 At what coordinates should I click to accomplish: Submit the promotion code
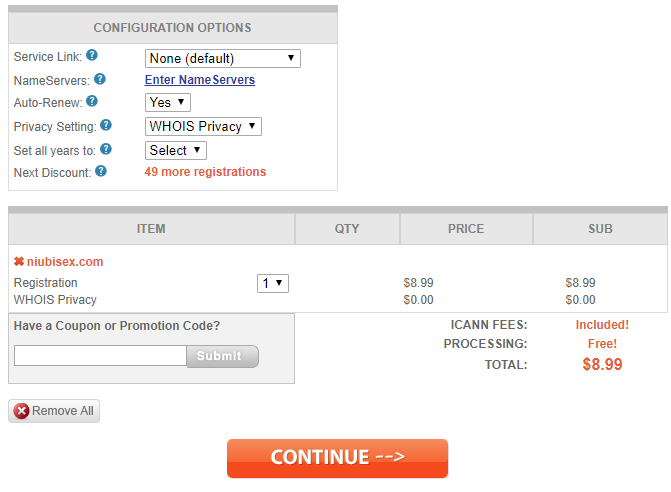(222, 356)
